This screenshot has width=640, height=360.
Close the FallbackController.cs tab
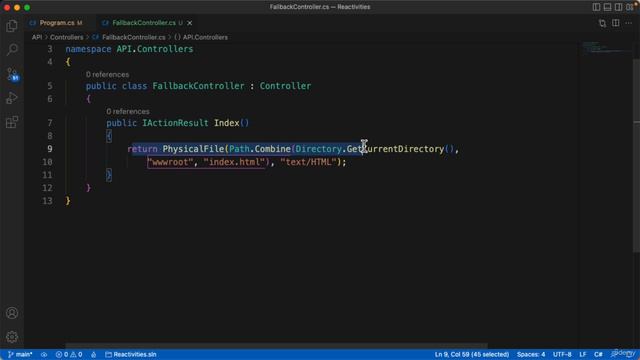pyautogui.click(x=189, y=23)
